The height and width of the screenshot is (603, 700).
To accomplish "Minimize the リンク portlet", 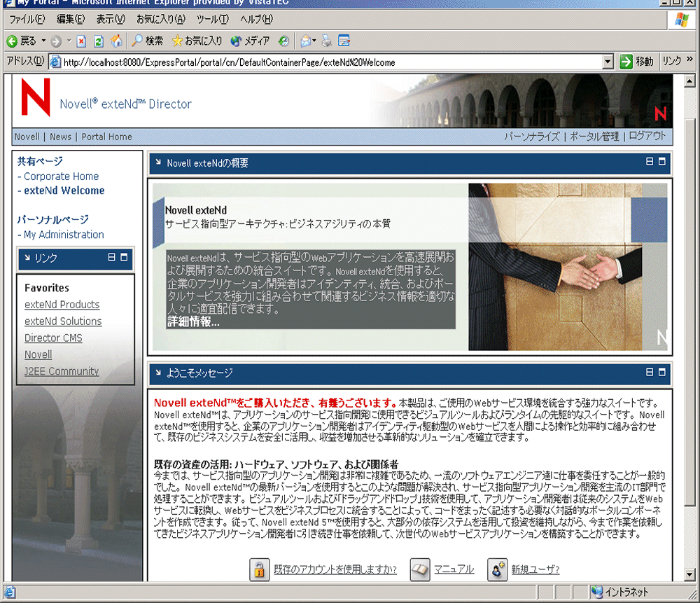I will click(x=111, y=257).
